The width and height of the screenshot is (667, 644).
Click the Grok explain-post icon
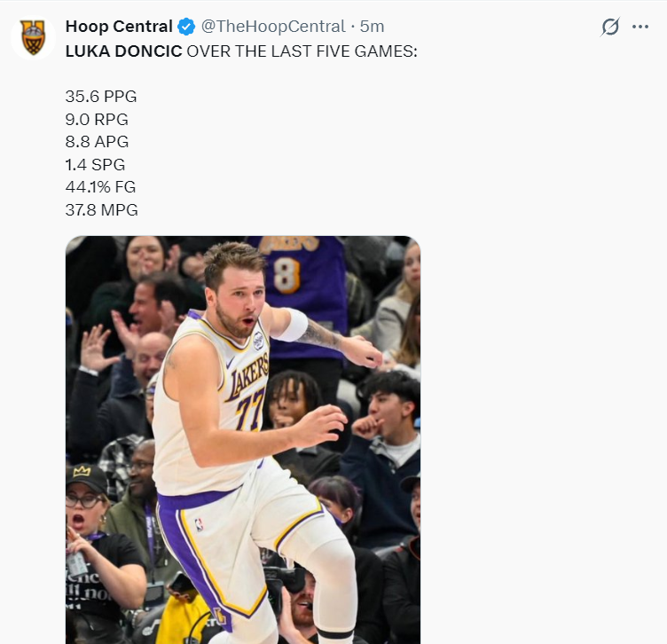[610, 27]
